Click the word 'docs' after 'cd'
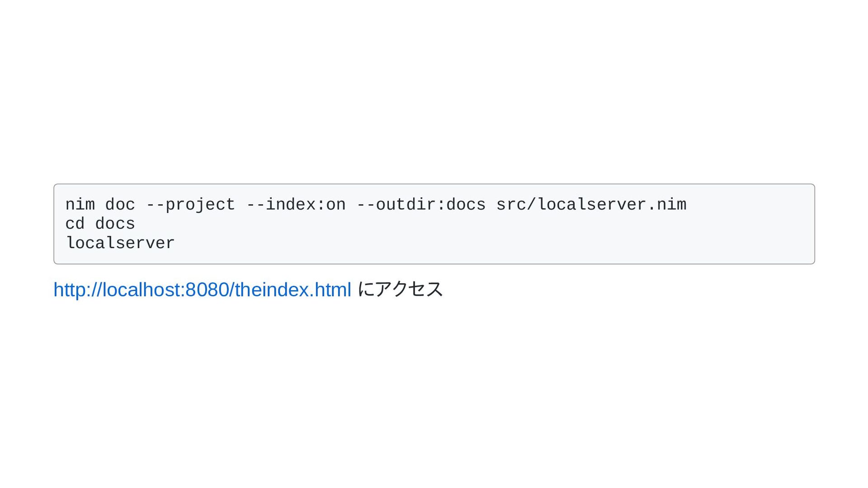 (115, 224)
